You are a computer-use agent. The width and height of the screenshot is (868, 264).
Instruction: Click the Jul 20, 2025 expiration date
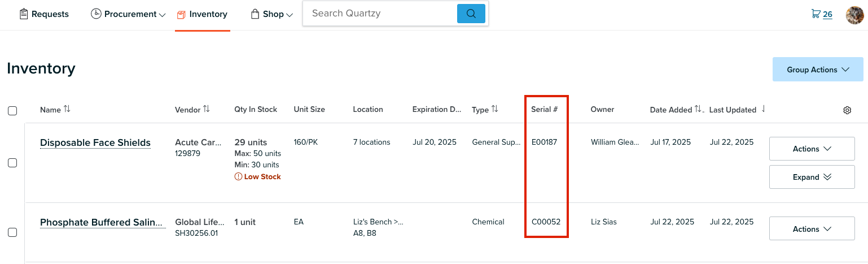coord(434,142)
